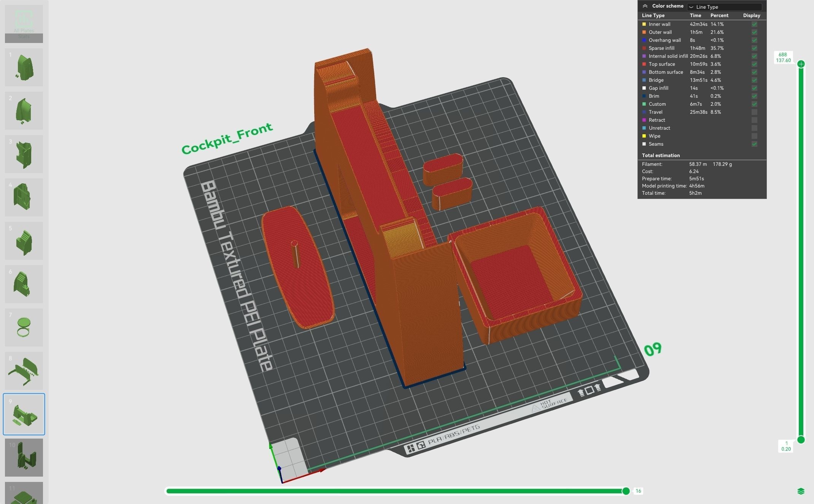Select plate 5 thumbnail
The width and height of the screenshot is (814, 504).
click(x=24, y=241)
